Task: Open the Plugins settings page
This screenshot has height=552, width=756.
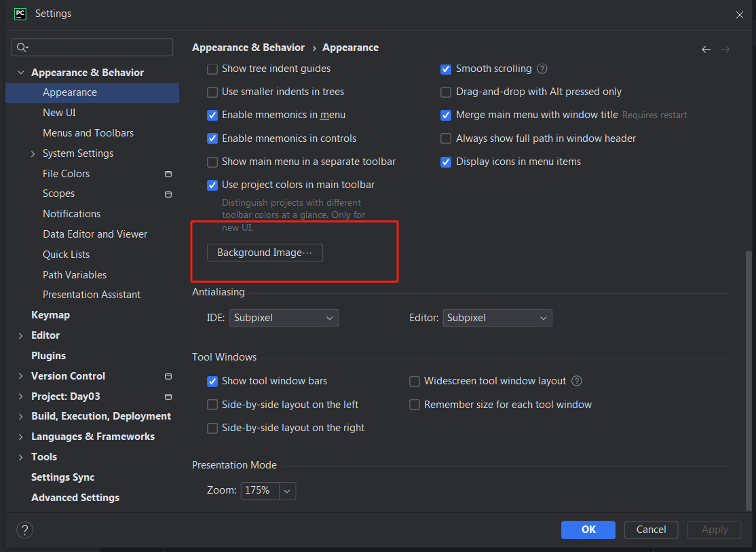Action: [48, 356]
